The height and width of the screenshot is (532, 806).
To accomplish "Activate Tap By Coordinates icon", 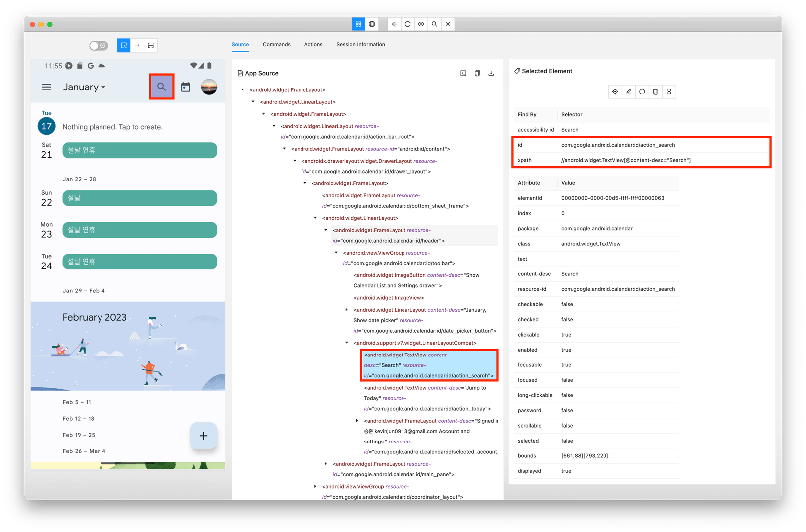I will click(151, 45).
